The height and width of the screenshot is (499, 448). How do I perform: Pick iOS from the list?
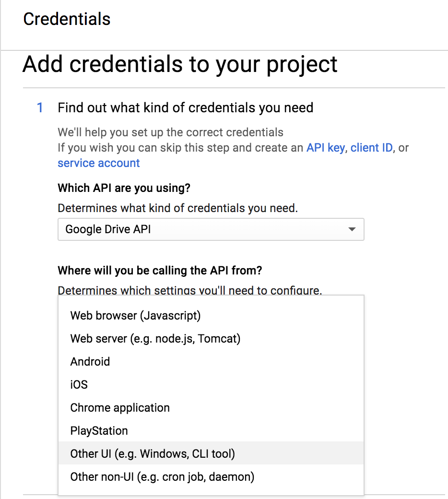click(x=211, y=385)
